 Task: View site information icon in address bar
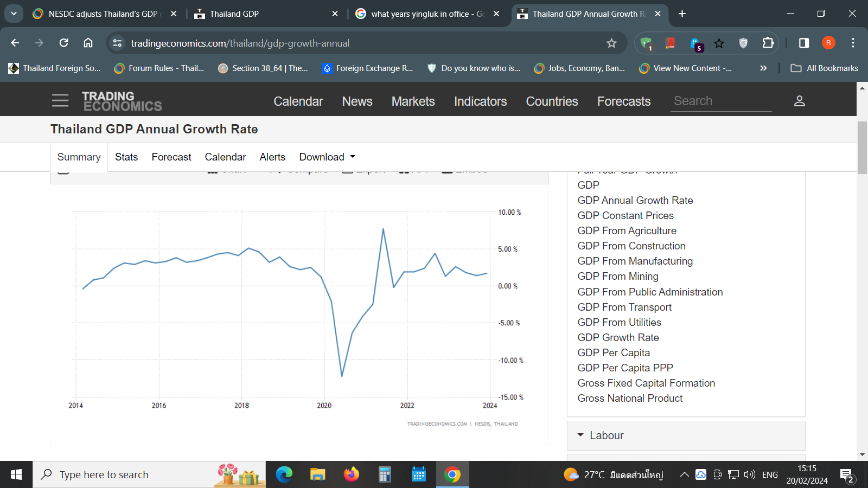pyautogui.click(x=117, y=43)
